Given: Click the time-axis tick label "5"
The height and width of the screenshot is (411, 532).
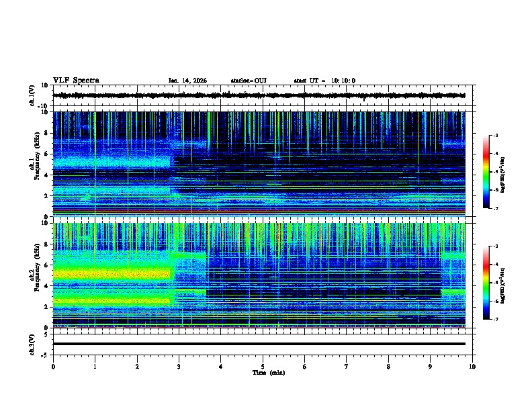Looking at the screenshot, I should [263, 367].
